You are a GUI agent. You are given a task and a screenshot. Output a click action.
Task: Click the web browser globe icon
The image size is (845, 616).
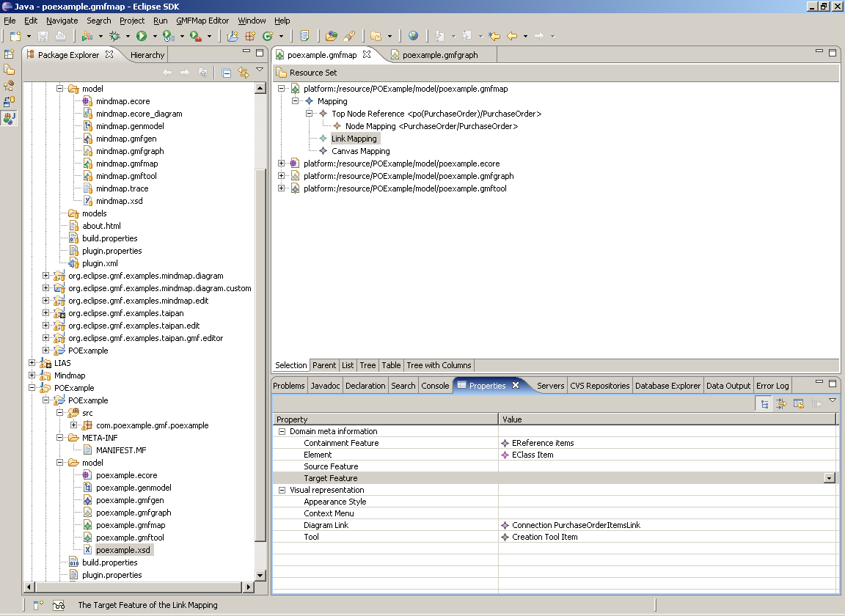(414, 36)
